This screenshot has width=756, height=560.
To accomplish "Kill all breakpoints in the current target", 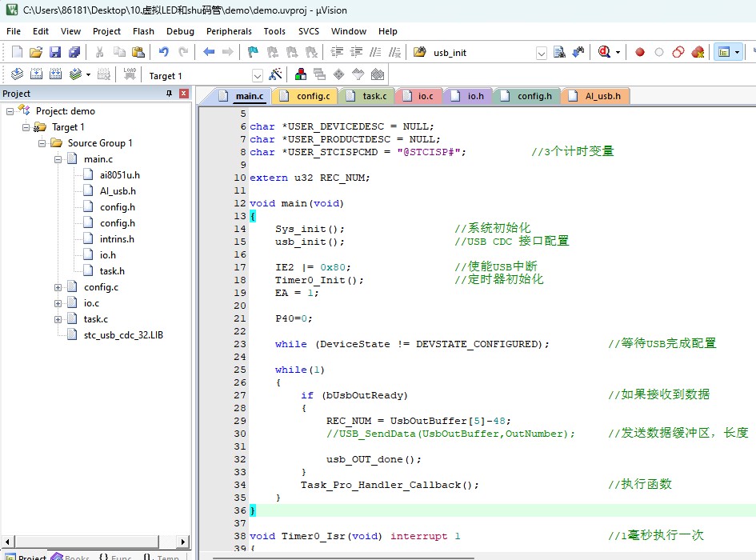I will click(698, 52).
